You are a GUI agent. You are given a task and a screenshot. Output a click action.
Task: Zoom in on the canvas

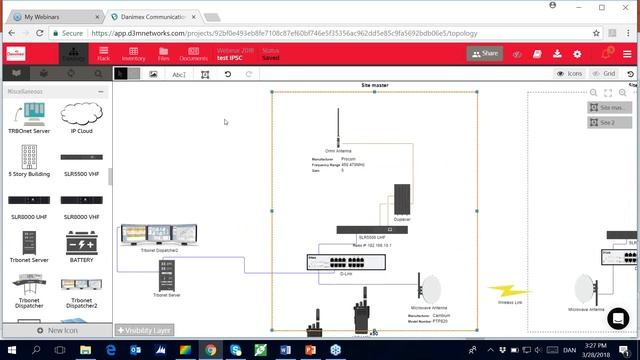(x=622, y=93)
